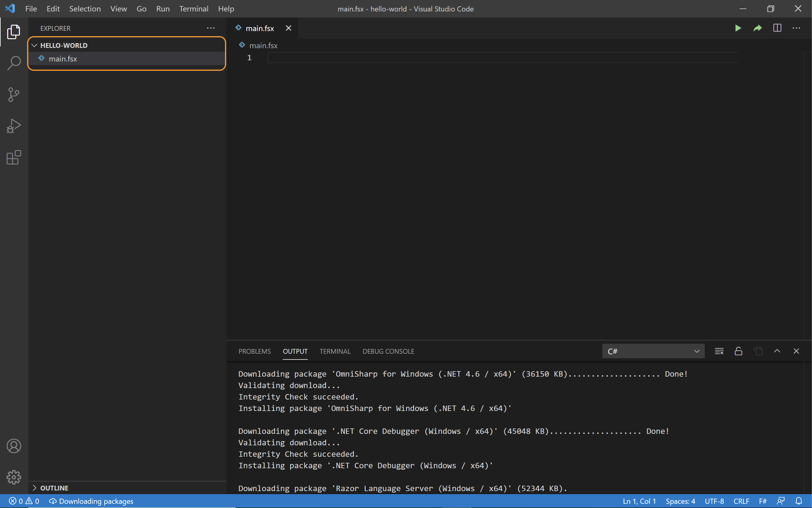The height and width of the screenshot is (508, 812).
Task: Toggle notifications bell in status bar
Action: 798,501
